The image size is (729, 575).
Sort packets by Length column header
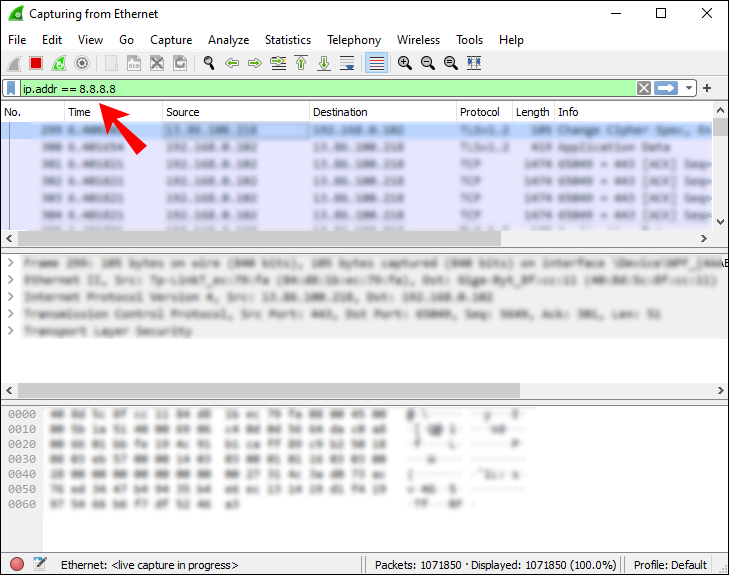point(533,112)
